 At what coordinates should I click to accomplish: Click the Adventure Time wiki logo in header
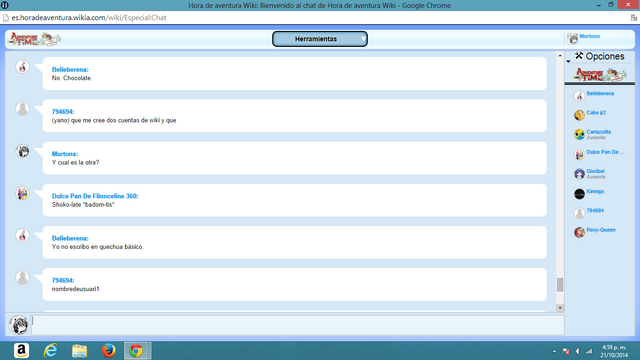point(35,39)
